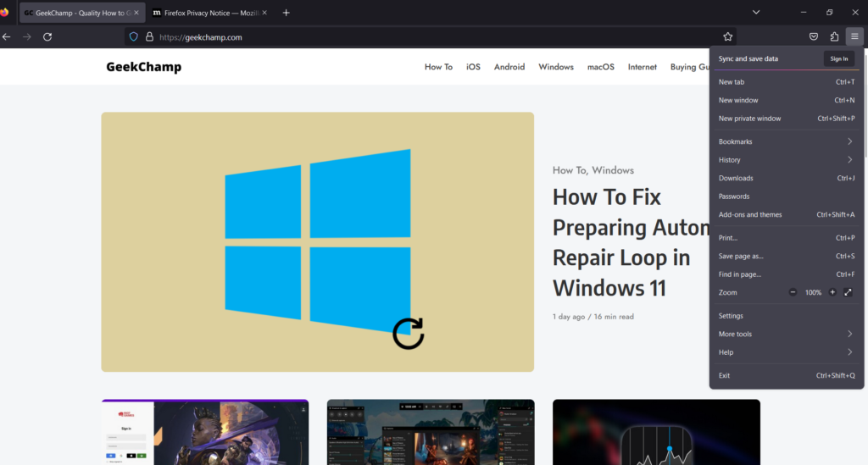Viewport: 868px width, 465px height.
Task: Open the Android link in site navigation
Action: [x=509, y=67]
